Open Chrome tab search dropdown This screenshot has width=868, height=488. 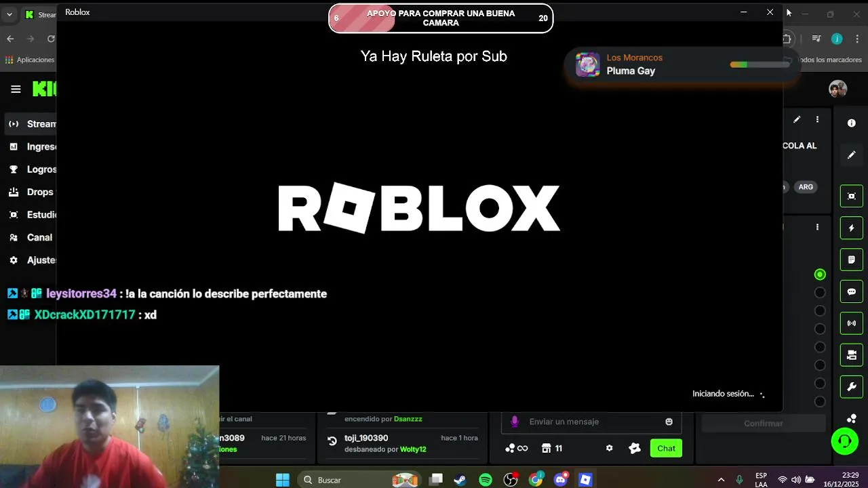9,14
